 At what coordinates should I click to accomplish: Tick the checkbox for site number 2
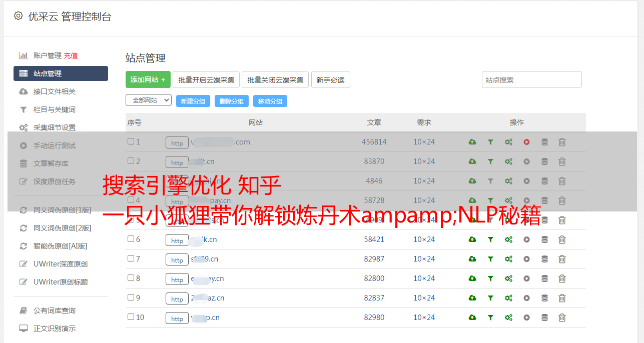coord(131,161)
